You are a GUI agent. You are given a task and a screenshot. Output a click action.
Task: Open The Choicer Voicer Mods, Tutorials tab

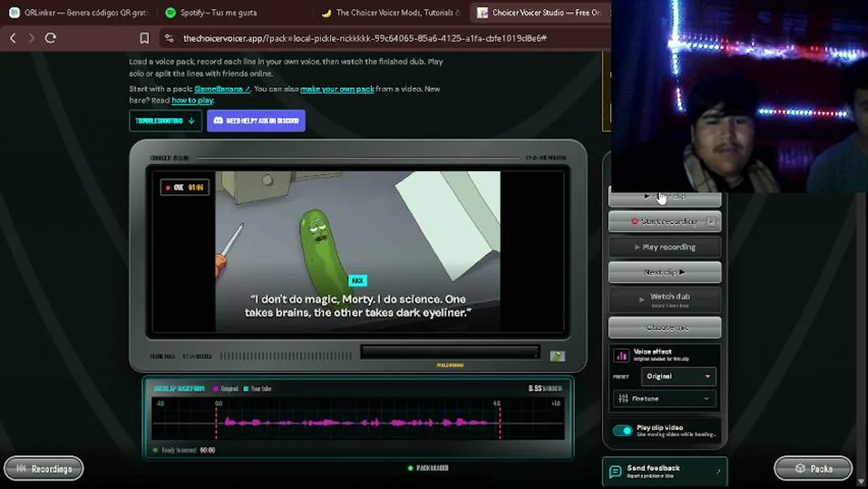click(391, 12)
